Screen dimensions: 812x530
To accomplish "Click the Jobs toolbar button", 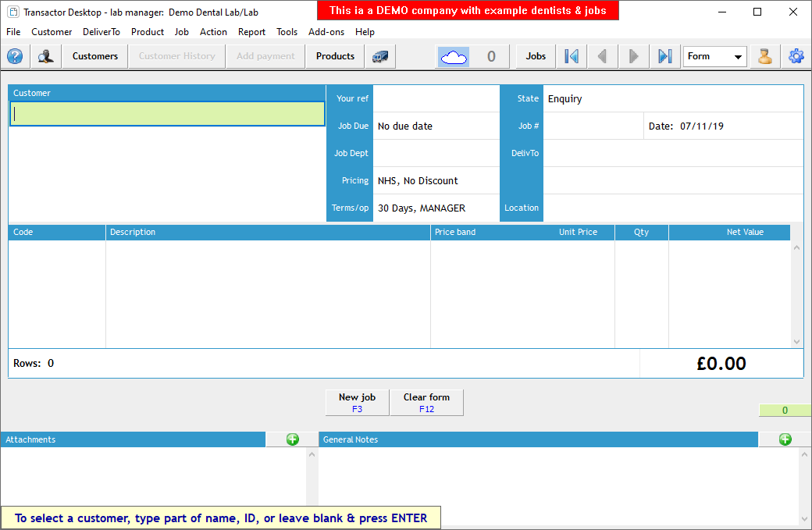I will tap(536, 56).
